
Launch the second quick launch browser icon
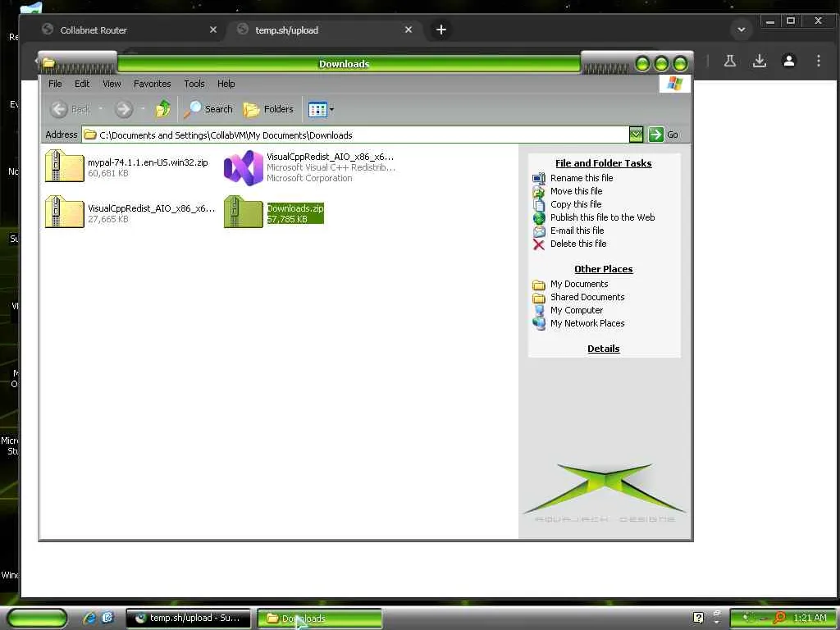[x=107, y=618]
